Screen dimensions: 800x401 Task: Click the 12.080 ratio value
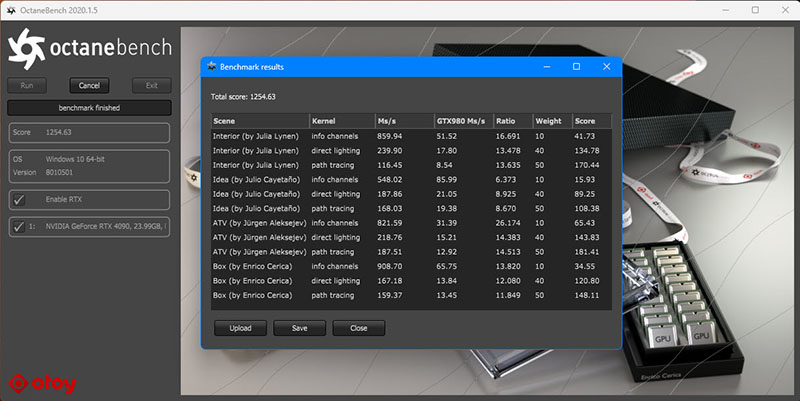click(x=508, y=281)
